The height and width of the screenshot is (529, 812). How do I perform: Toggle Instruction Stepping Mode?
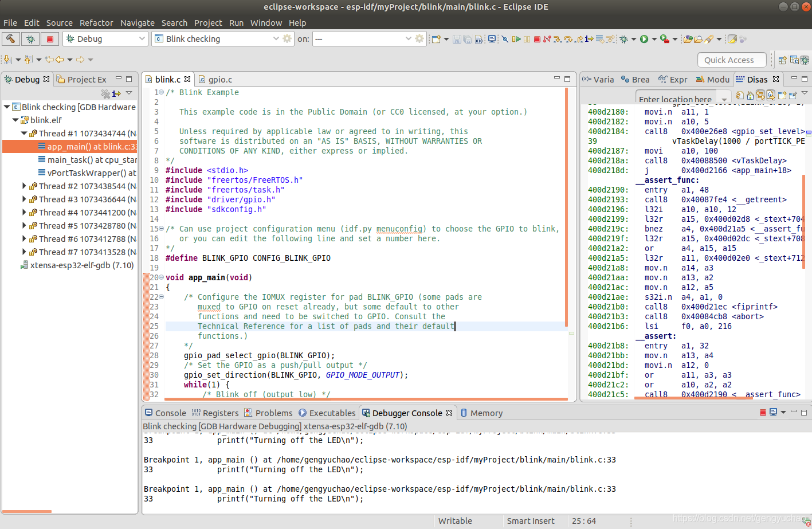pos(589,38)
